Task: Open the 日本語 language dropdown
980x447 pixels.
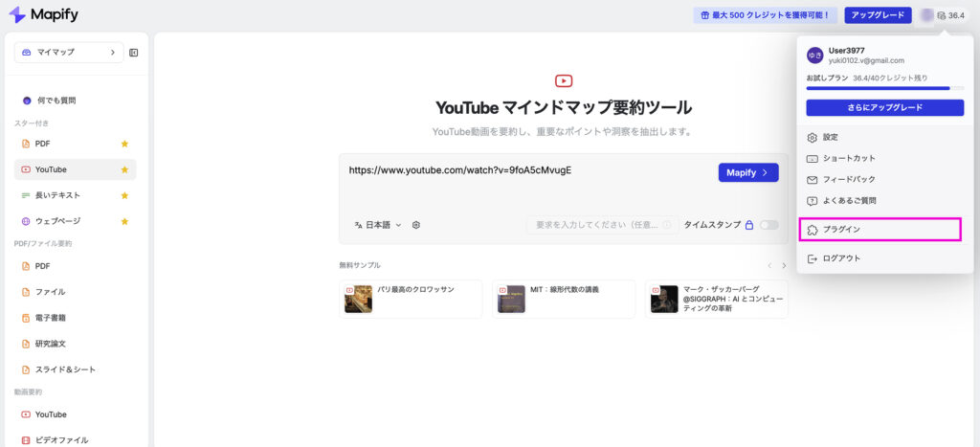Action: click(378, 225)
